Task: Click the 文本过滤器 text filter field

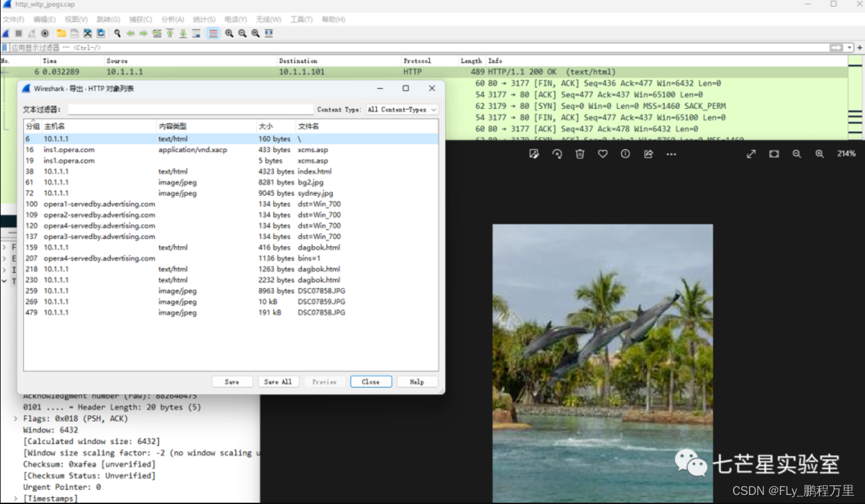Action: click(191, 109)
